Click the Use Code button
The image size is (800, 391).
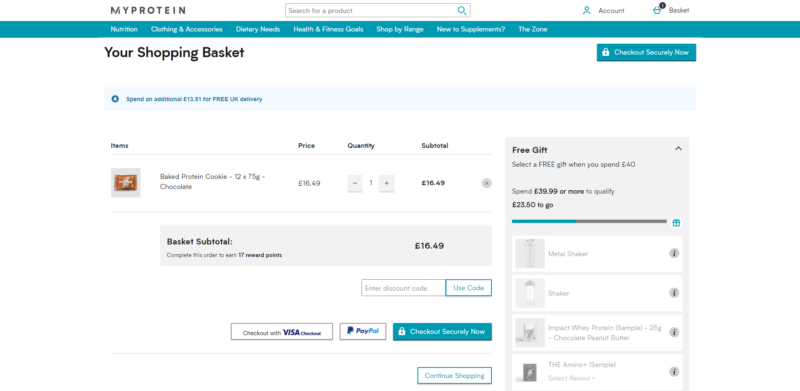pyautogui.click(x=468, y=288)
